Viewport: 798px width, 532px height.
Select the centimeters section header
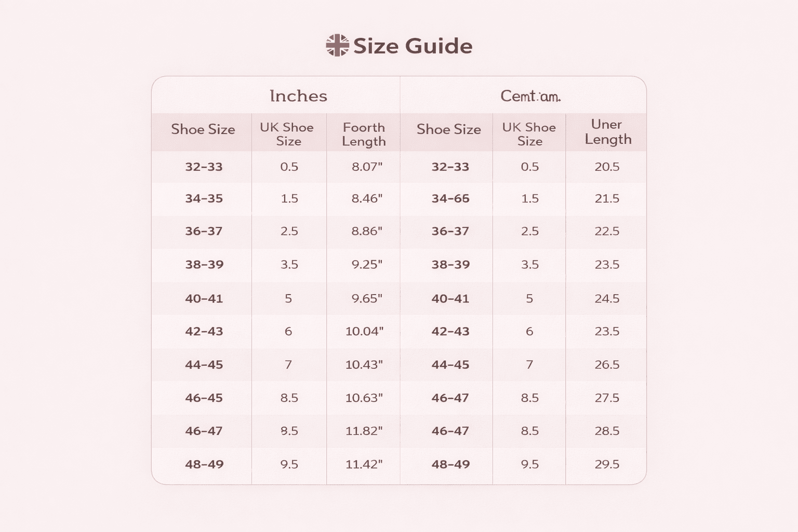(x=530, y=96)
